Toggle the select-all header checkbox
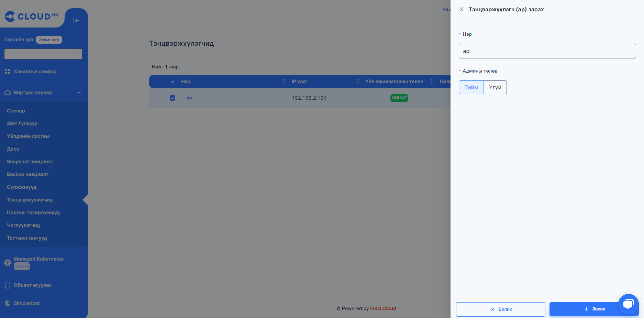 click(173, 81)
